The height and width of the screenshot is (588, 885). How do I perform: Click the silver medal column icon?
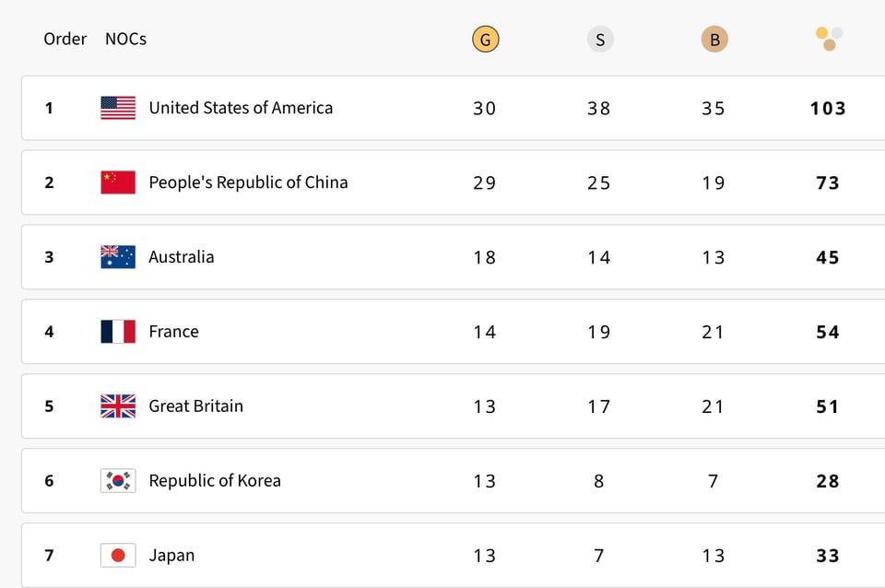(x=600, y=40)
